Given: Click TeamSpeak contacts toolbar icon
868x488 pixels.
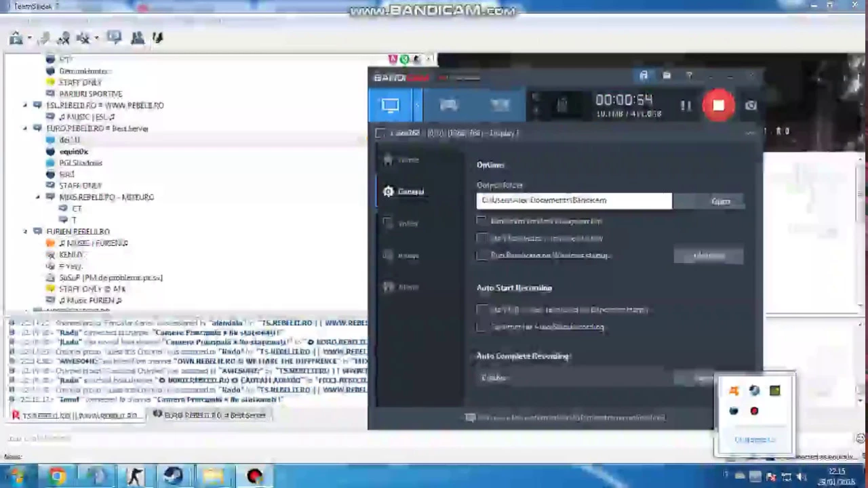Looking at the screenshot, I should (x=138, y=38).
